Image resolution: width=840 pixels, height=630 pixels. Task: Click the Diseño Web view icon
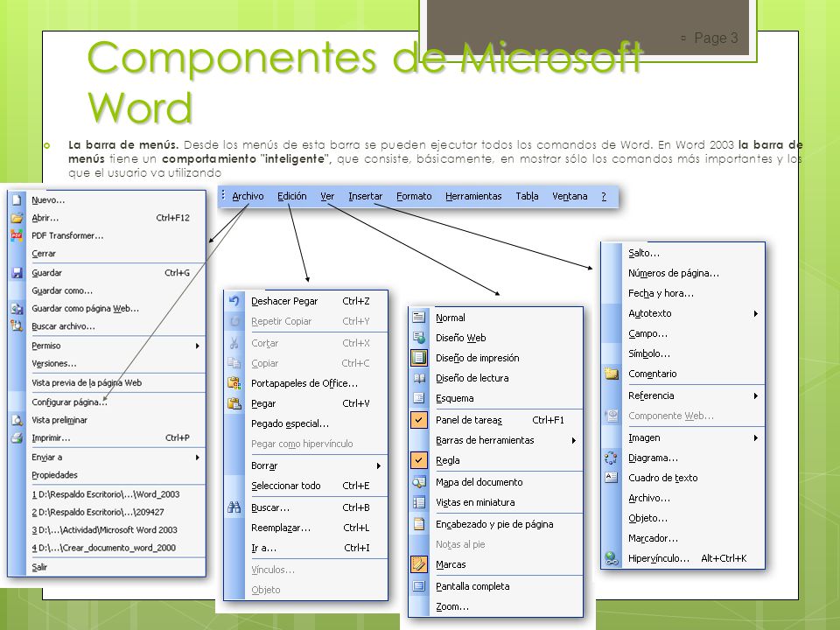tap(419, 338)
